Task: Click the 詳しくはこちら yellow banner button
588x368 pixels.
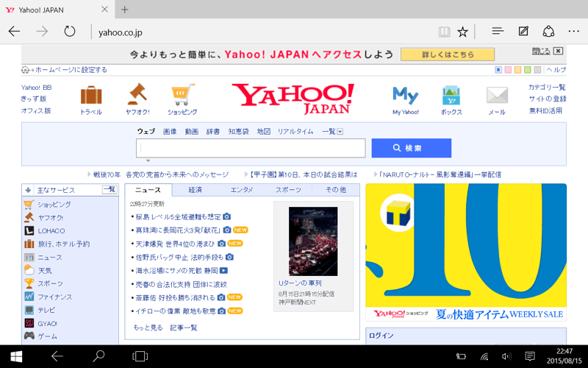Action: click(447, 54)
